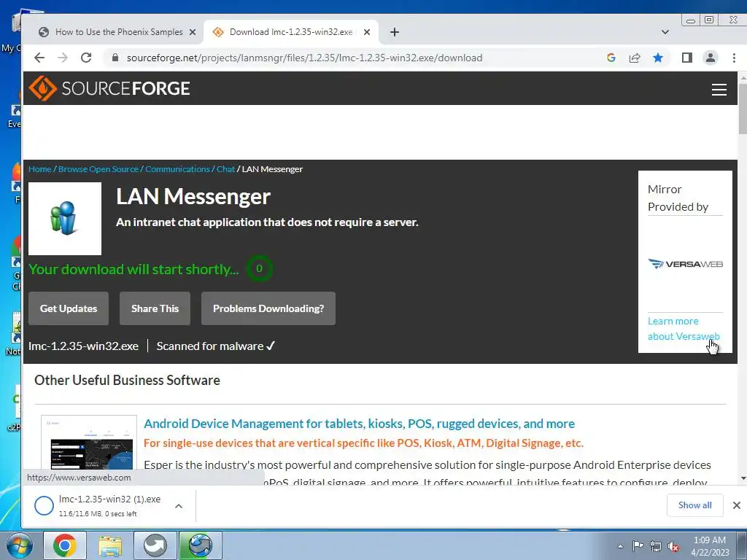This screenshot has width=747, height=560.
Task: Open the tab search chevron
Action: pyautogui.click(x=665, y=32)
